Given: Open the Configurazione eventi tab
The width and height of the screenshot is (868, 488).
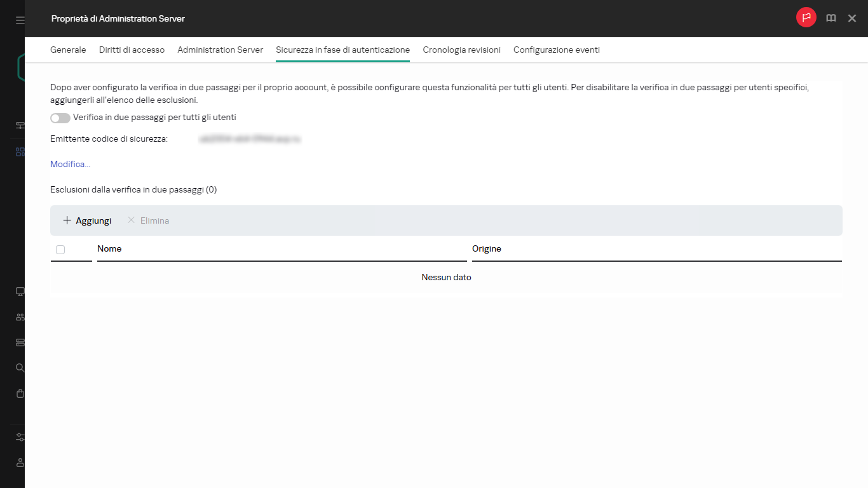Looking at the screenshot, I should pyautogui.click(x=556, y=50).
